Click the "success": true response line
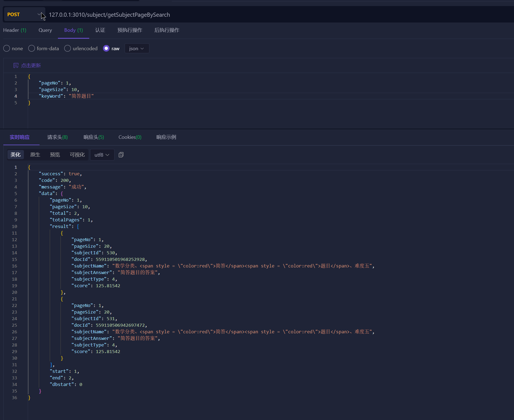The width and height of the screenshot is (514, 420). pos(60,174)
